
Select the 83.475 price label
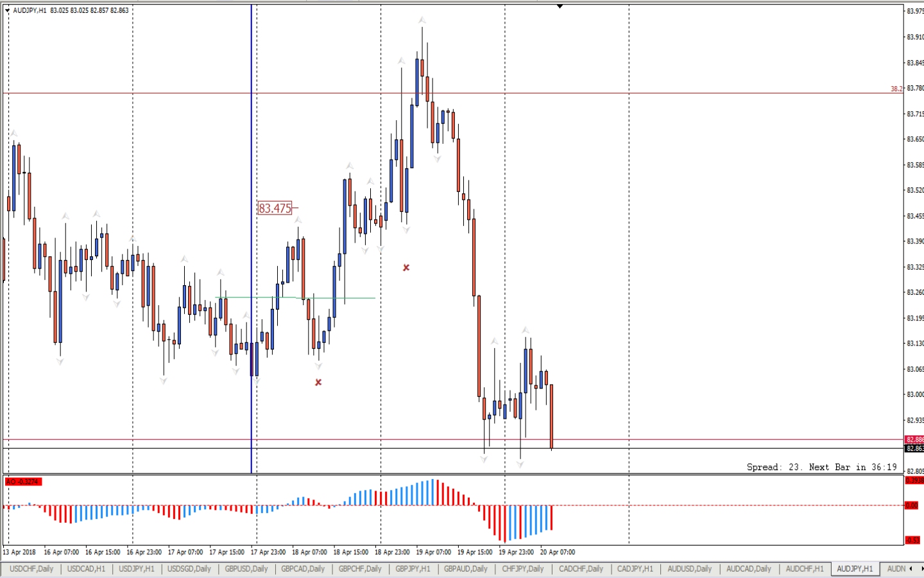(x=275, y=208)
